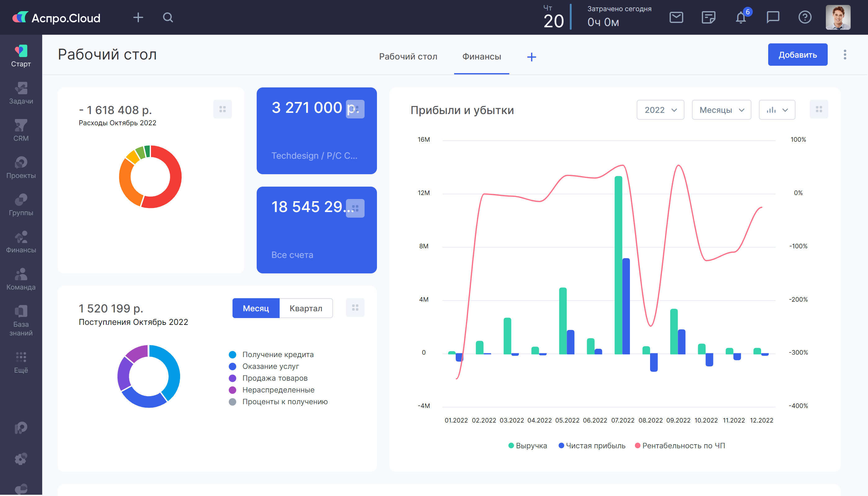Open the mail envelope icon
The image size is (868, 496).
(676, 17)
